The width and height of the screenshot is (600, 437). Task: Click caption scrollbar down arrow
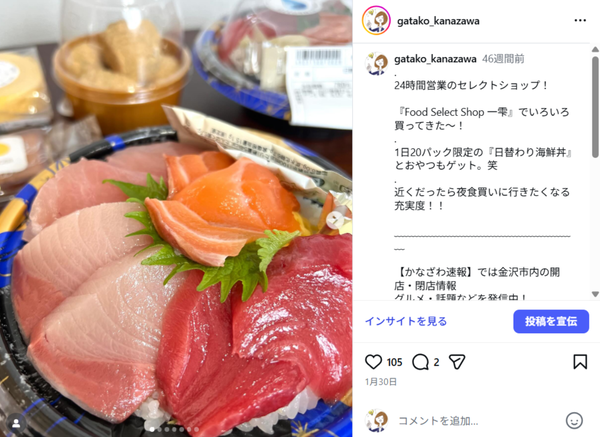[x=595, y=294]
